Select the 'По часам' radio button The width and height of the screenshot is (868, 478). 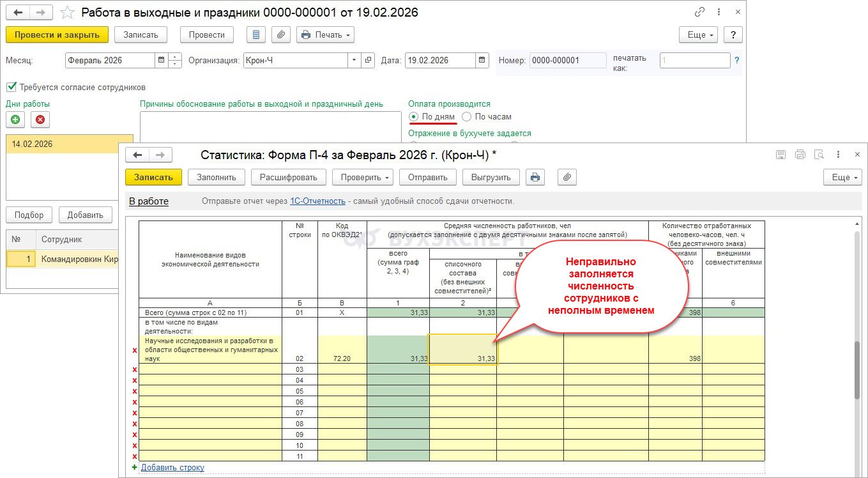[466, 117]
